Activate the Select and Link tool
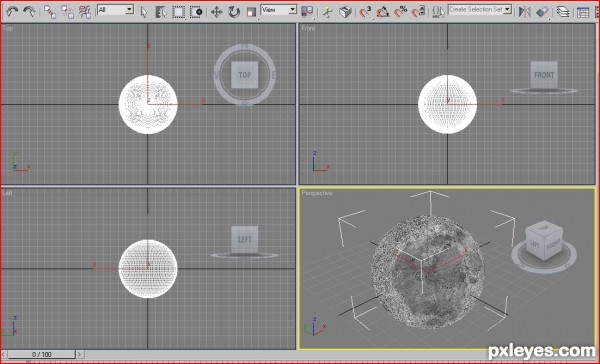 50,12
